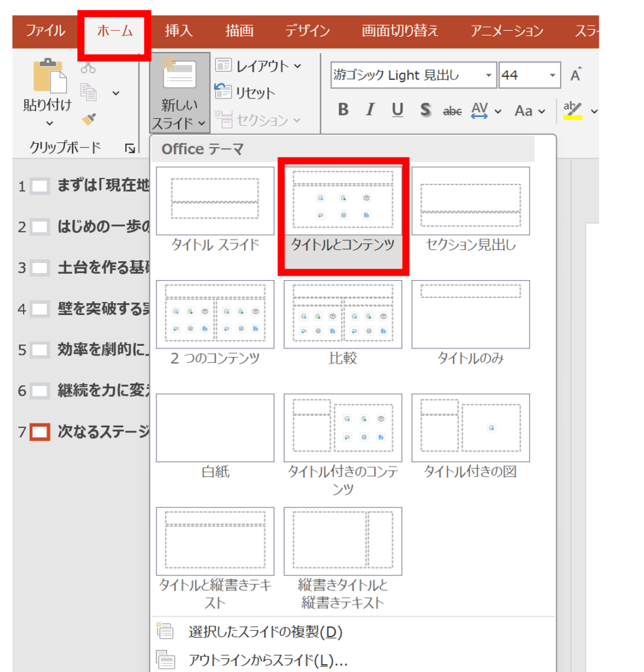This screenshot has height=672, width=644.
Task: Choose Duplicate Selected Slides (選択したスライドの複製)
Action: tap(265, 632)
